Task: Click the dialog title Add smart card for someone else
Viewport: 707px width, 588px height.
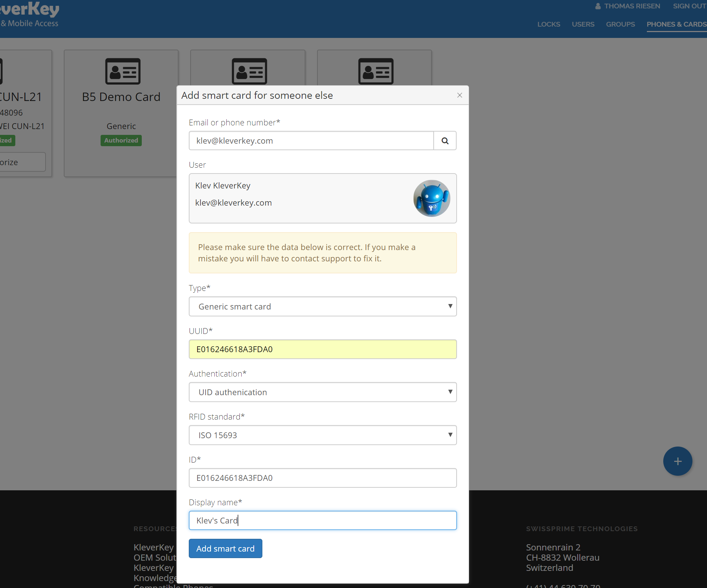Action: [257, 96]
